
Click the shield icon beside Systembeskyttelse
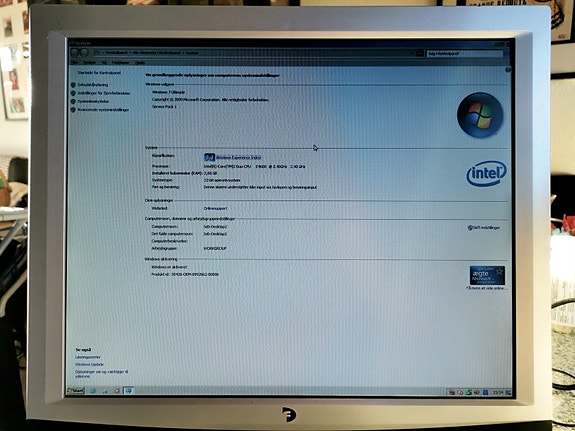pos(73,101)
